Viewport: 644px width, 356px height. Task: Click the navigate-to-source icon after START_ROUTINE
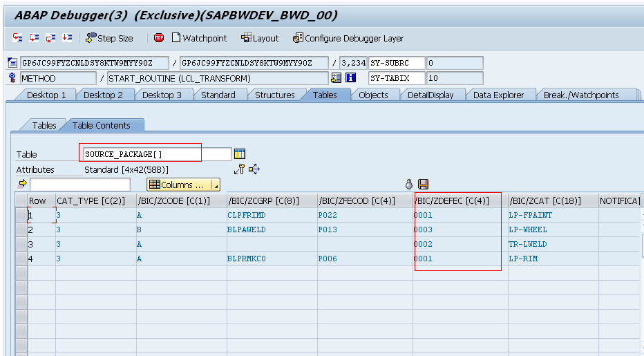pyautogui.click(x=336, y=77)
